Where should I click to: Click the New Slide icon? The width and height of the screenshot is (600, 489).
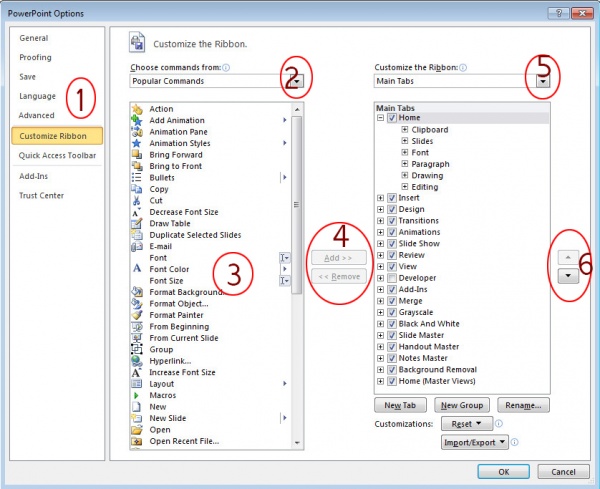click(137, 418)
